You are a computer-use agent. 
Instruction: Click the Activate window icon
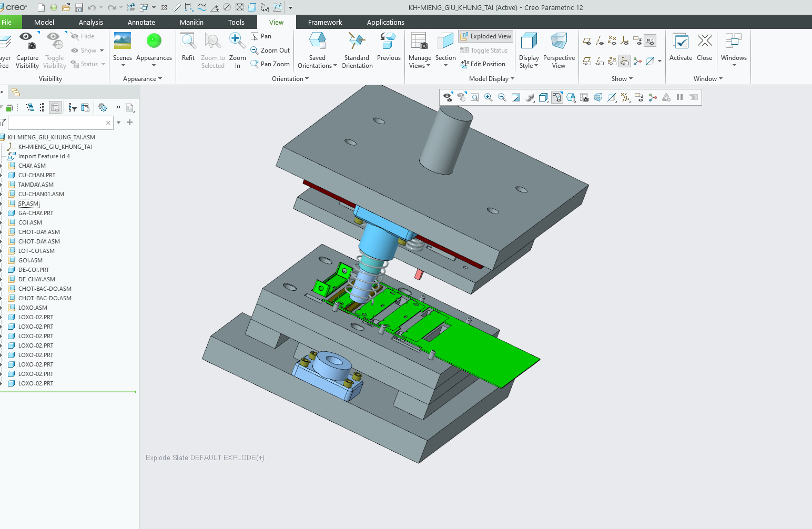[x=681, y=42]
